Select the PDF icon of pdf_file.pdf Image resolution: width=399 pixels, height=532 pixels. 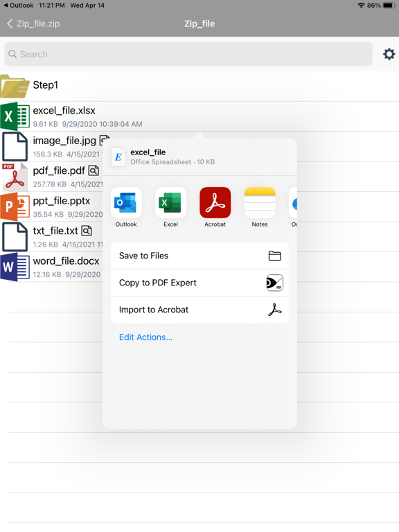[x=15, y=177]
